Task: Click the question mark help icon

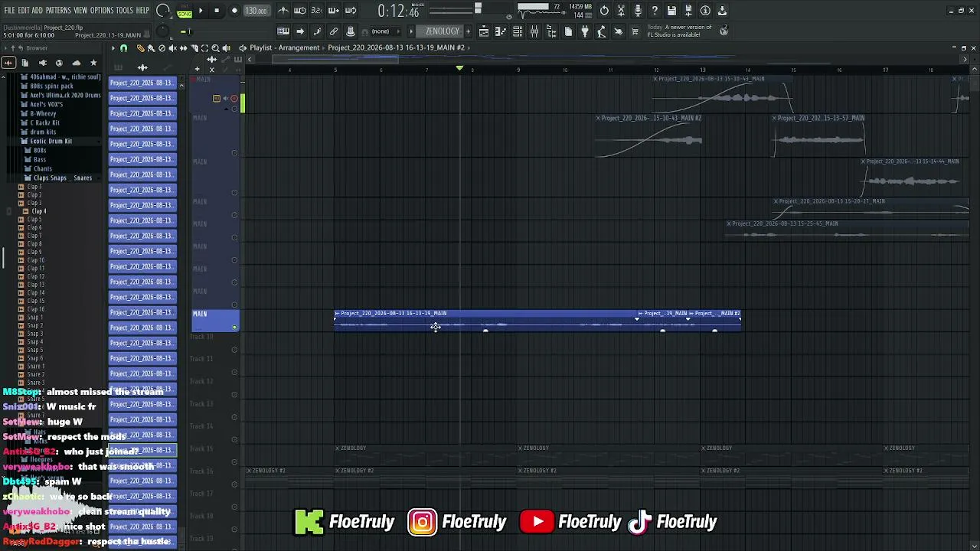Action: pyautogui.click(x=655, y=11)
